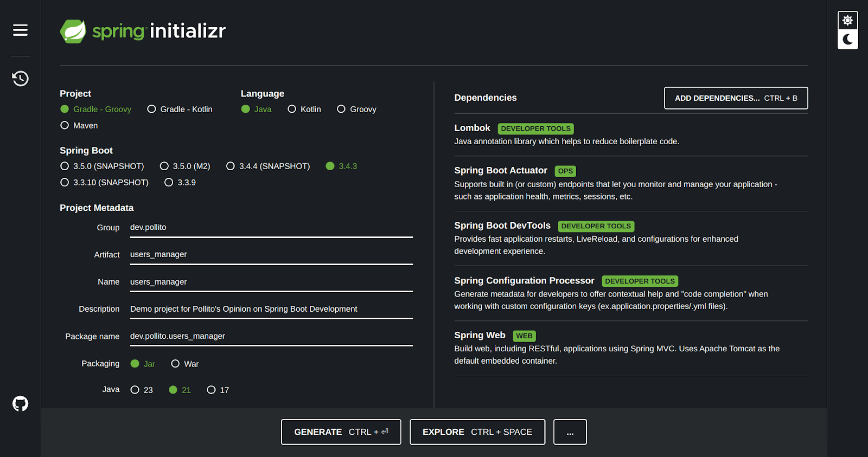Select War packaging
The width and height of the screenshot is (868, 457).
(185, 364)
